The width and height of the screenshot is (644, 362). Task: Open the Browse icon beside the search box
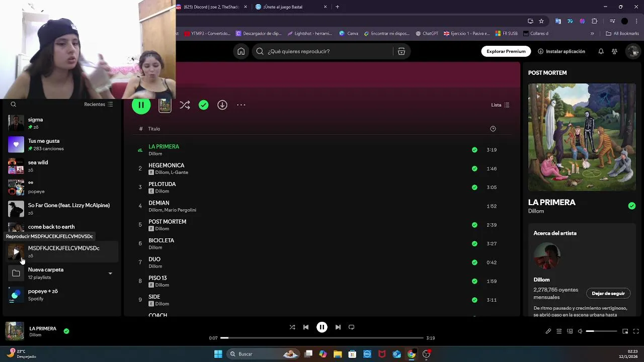point(401,51)
